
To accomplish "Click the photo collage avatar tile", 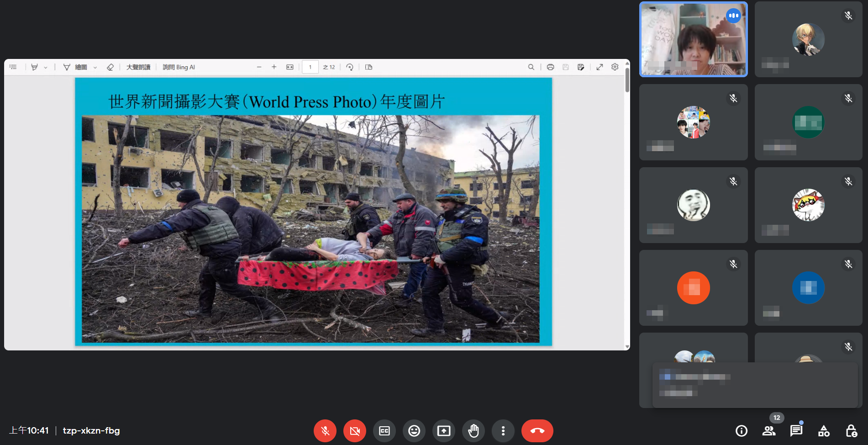I will (694, 122).
